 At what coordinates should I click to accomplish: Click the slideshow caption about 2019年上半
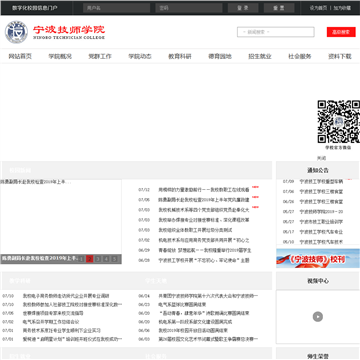point(39,259)
